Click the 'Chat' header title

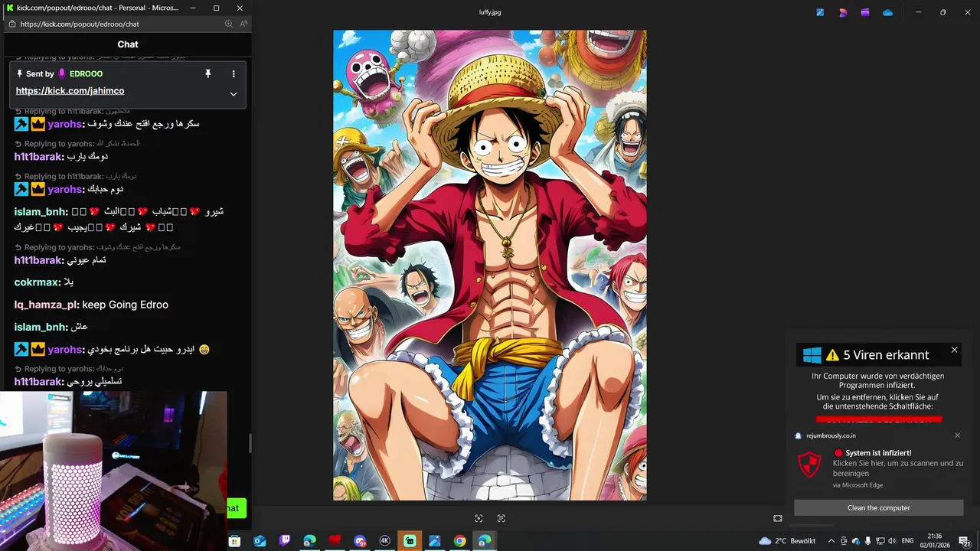(128, 44)
